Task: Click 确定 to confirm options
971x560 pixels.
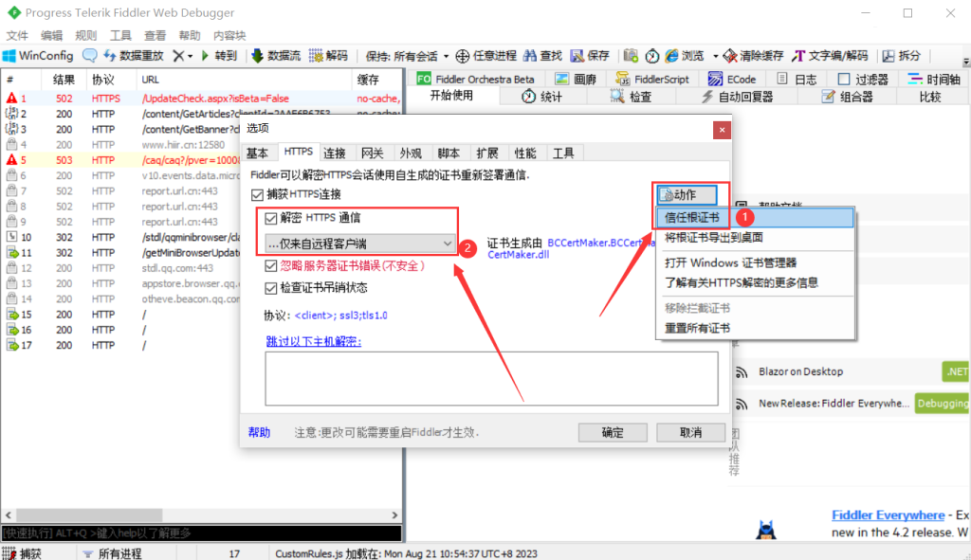Action: pos(613,432)
